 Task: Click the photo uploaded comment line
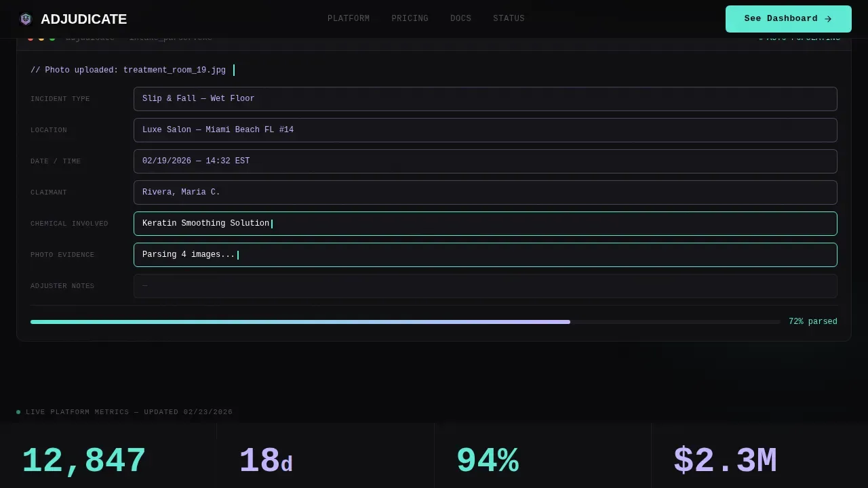click(x=128, y=70)
